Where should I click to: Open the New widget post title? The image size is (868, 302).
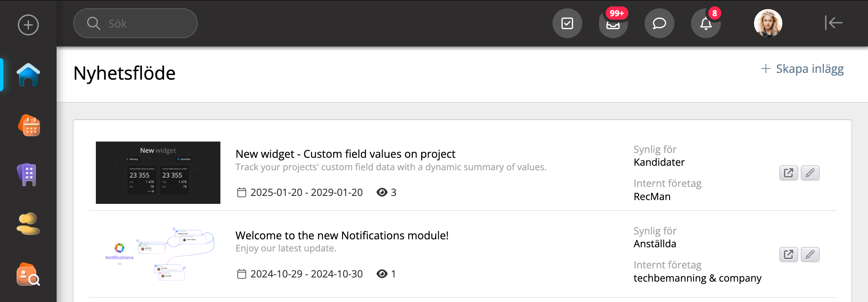pyautogui.click(x=345, y=154)
